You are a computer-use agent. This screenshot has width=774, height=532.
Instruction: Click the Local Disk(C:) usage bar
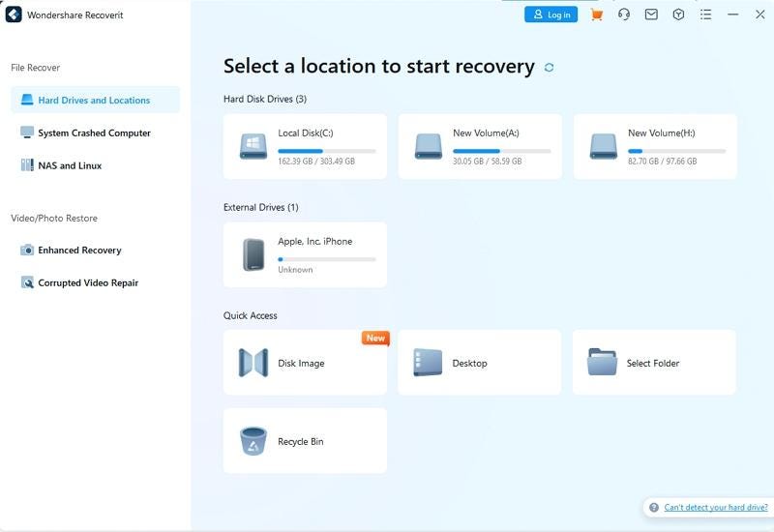pos(327,151)
